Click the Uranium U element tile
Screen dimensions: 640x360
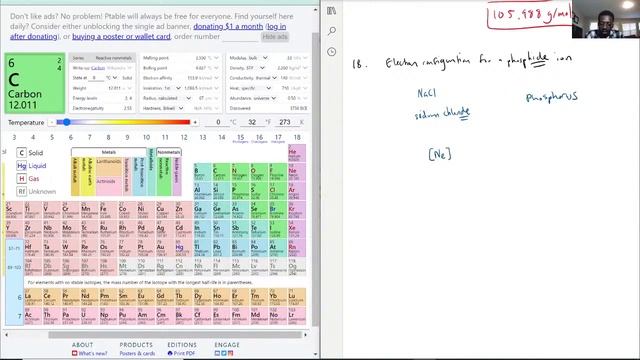[88, 316]
